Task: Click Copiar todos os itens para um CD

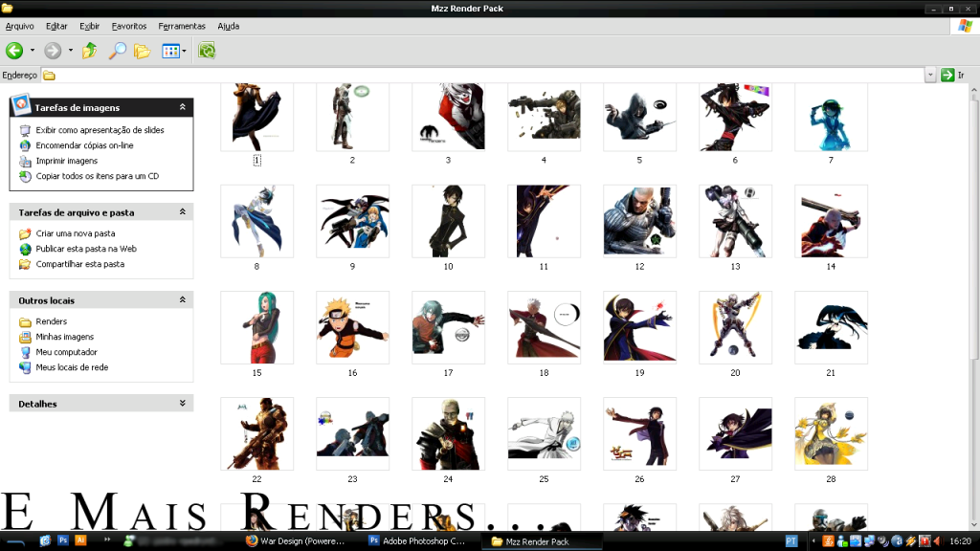Action: 98,176
